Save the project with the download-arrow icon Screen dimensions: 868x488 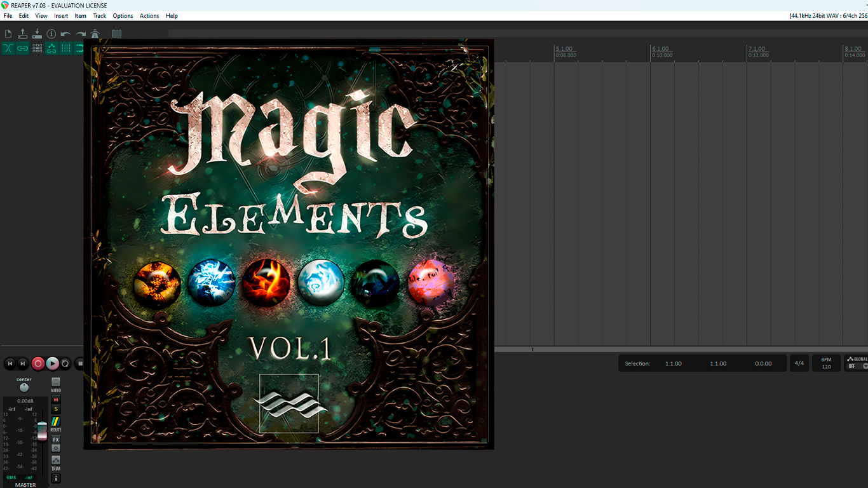coord(37,34)
